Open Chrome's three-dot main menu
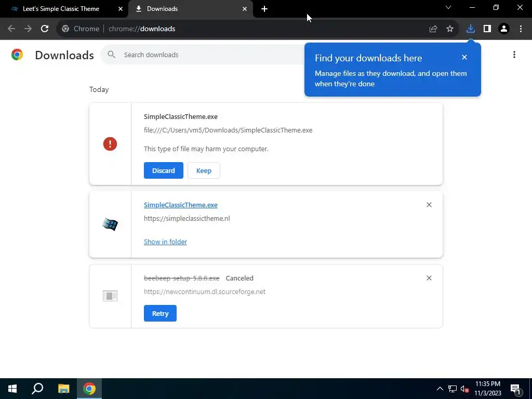 (521, 29)
